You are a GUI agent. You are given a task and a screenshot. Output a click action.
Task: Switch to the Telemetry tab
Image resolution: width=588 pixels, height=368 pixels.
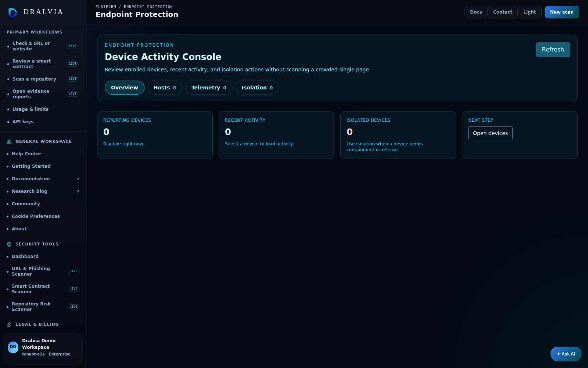209,88
